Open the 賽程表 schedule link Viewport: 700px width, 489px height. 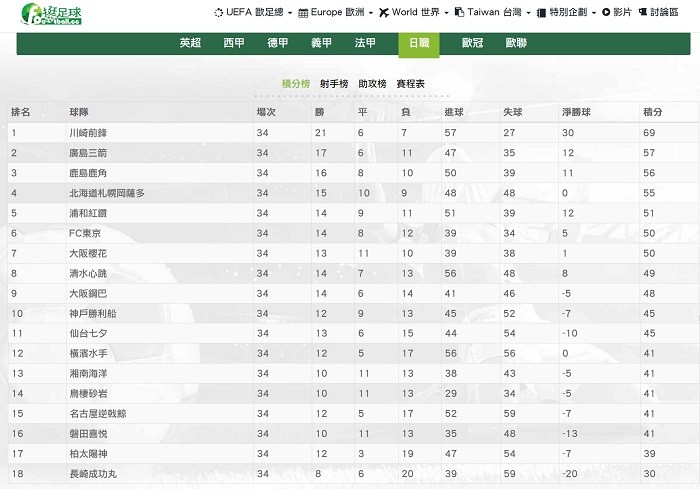click(410, 84)
